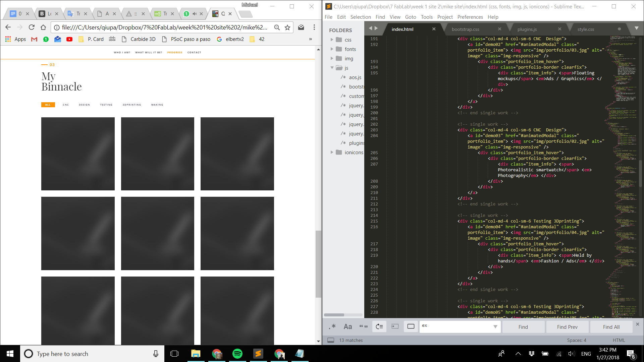The image size is (644, 362).
Task: Open find history dropdown arrow
Action: (495, 327)
